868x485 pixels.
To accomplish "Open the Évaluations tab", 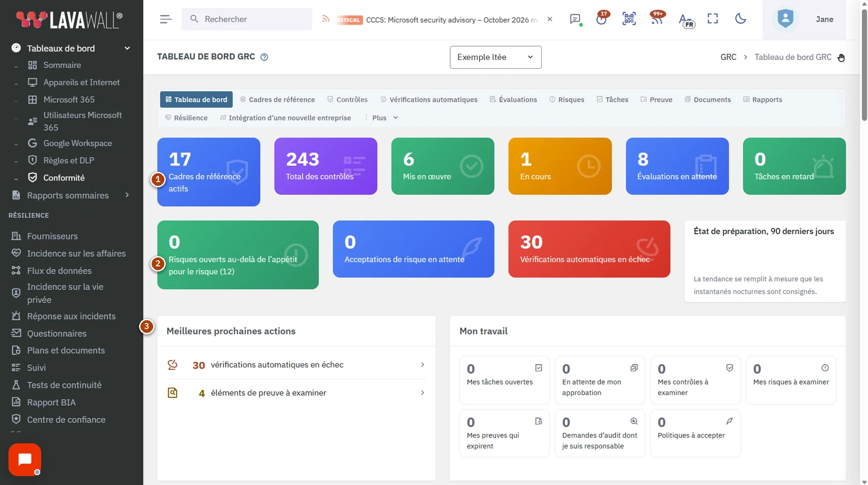I will 513,99.
